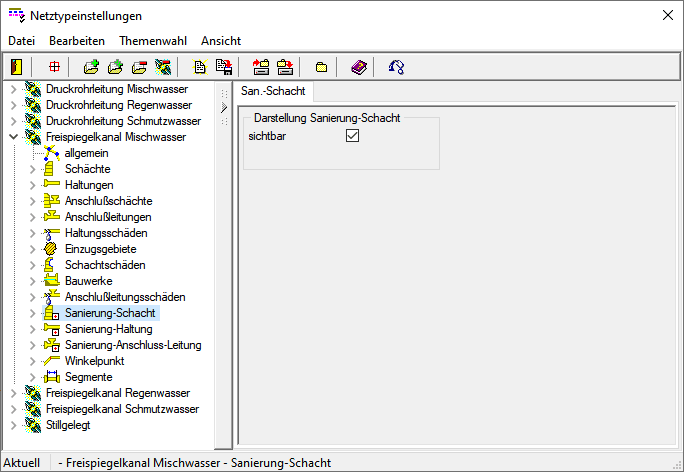The image size is (684, 472).
Task: Click the single yellow folder toolbar icon
Action: click(x=321, y=67)
